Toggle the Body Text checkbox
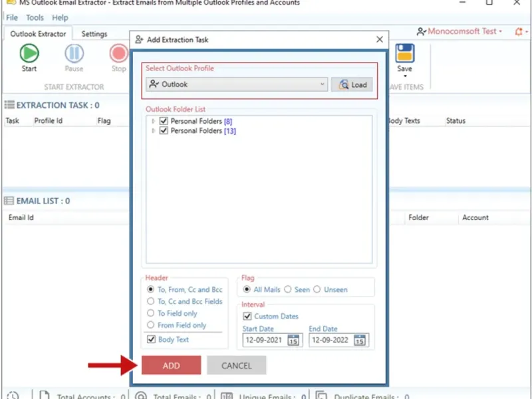Viewport: 532px width, 399px height. click(x=152, y=339)
